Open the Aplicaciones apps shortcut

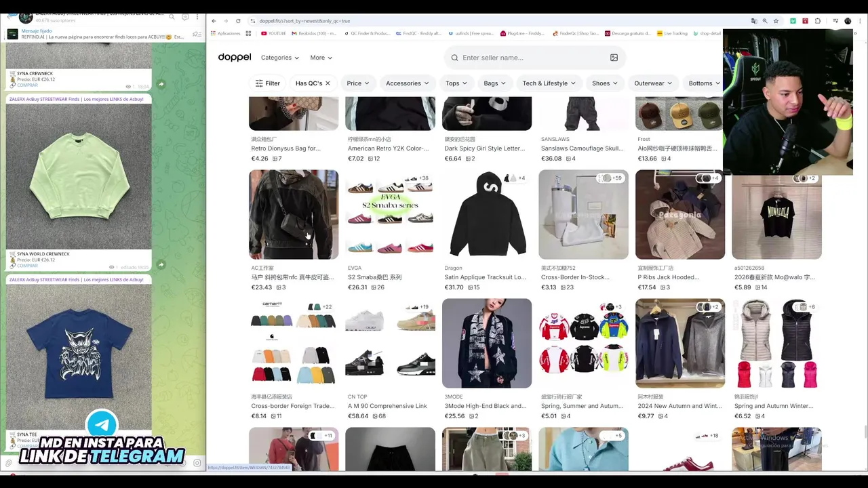click(225, 33)
